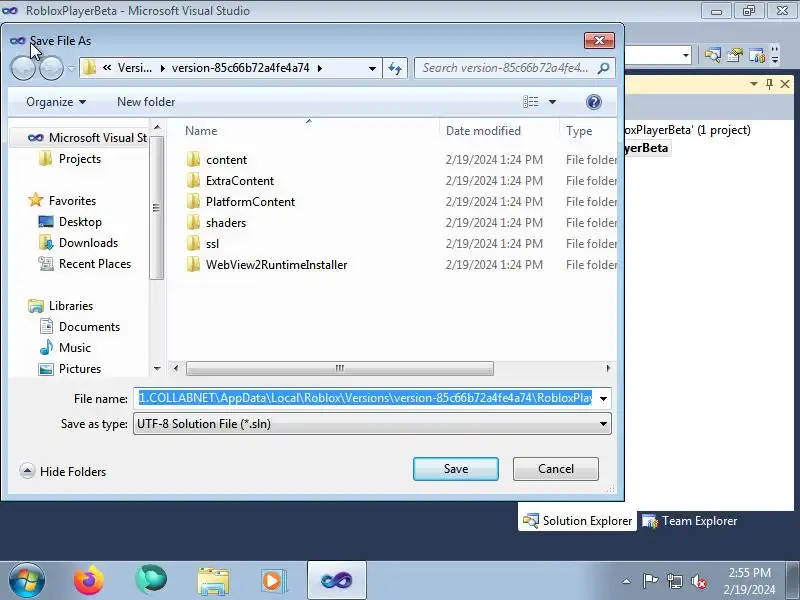
Task: Open Windows Media Player from taskbar
Action: tap(274, 581)
